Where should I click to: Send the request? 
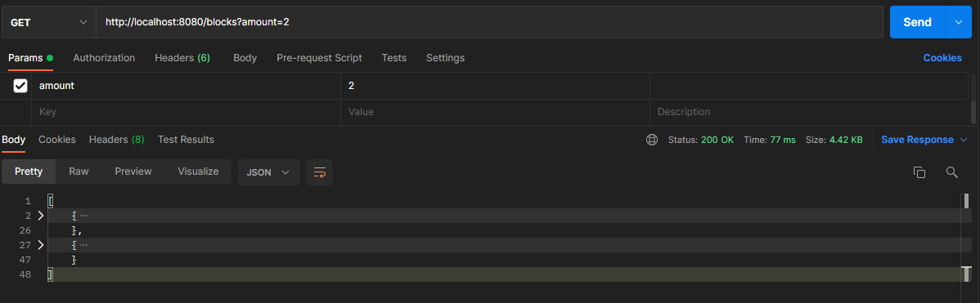click(918, 22)
